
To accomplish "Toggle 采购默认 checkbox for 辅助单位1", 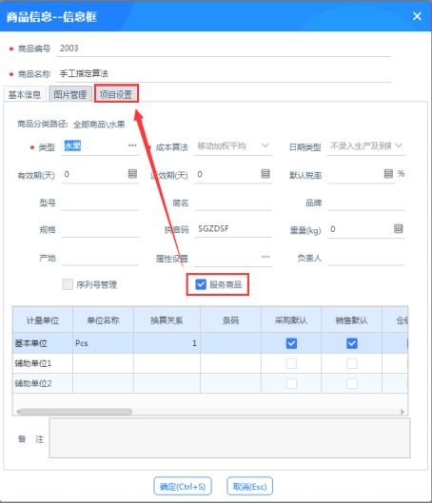I will click(291, 363).
